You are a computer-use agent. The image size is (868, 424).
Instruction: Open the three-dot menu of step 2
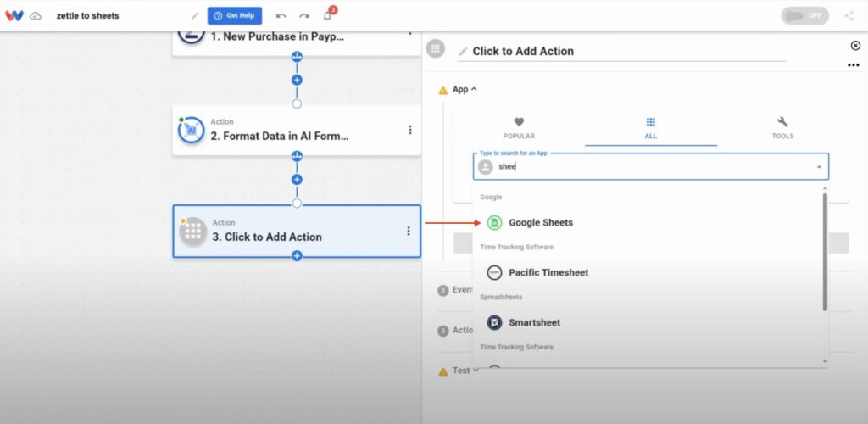409,130
